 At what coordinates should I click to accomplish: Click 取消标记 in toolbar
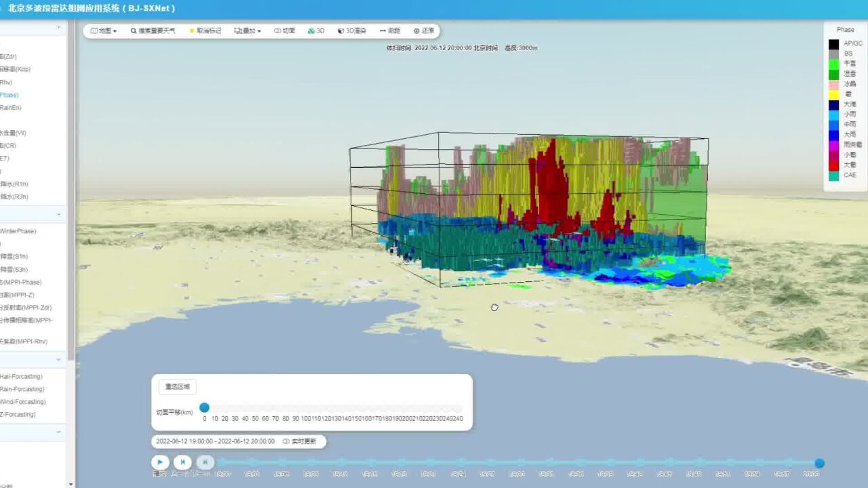pos(205,30)
